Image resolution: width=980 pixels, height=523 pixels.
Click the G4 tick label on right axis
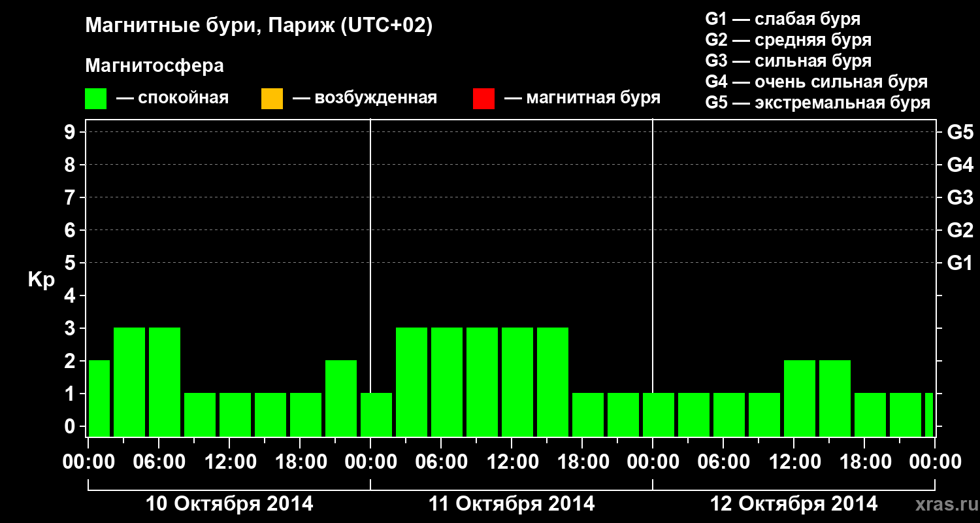[x=960, y=165]
